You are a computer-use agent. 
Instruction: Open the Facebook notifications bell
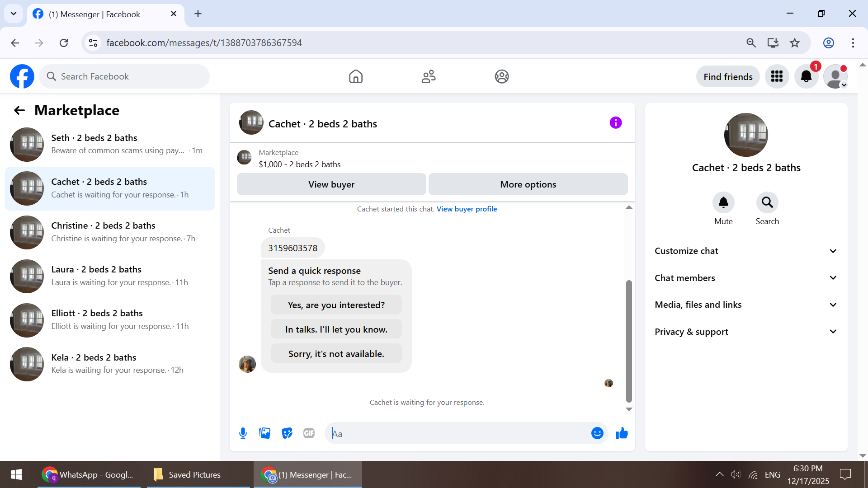(806, 77)
